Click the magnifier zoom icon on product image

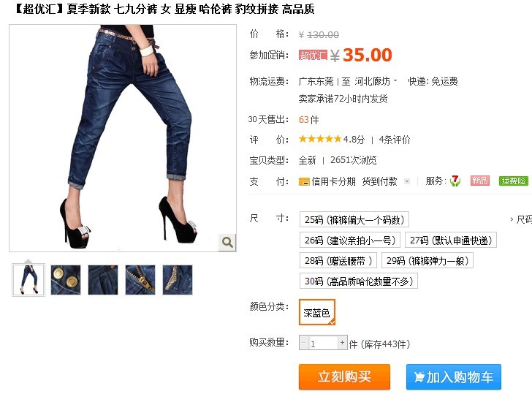tap(227, 242)
